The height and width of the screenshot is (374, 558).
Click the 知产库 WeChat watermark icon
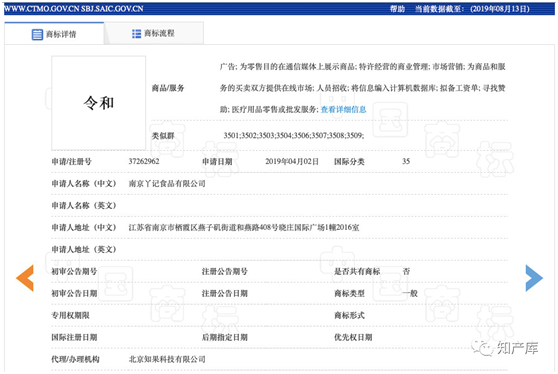tap(482, 347)
